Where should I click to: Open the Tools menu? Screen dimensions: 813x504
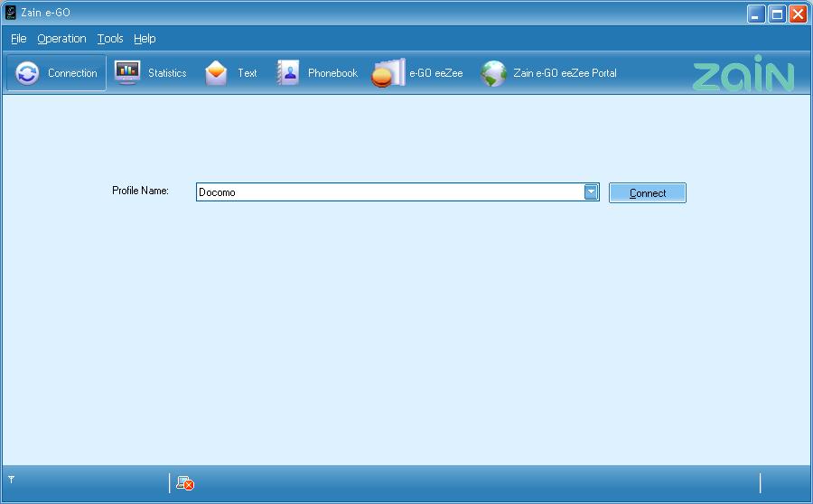point(110,38)
